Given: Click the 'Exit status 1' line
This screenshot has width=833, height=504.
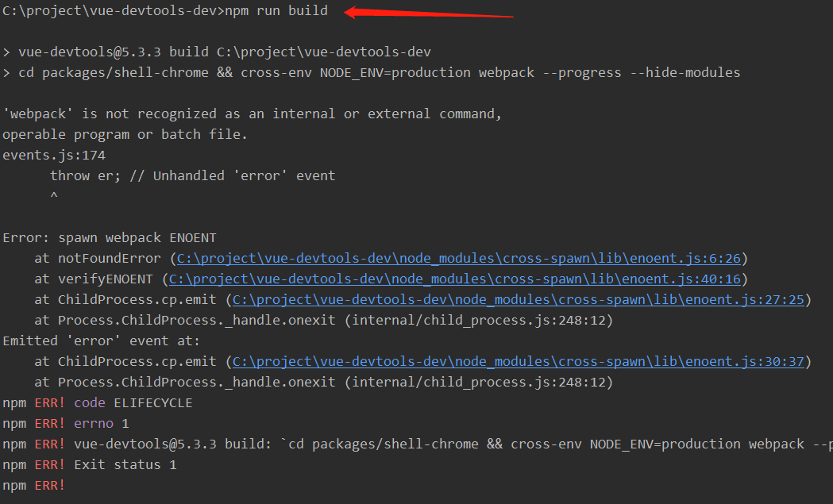Looking at the screenshot, I should (x=90, y=465).
